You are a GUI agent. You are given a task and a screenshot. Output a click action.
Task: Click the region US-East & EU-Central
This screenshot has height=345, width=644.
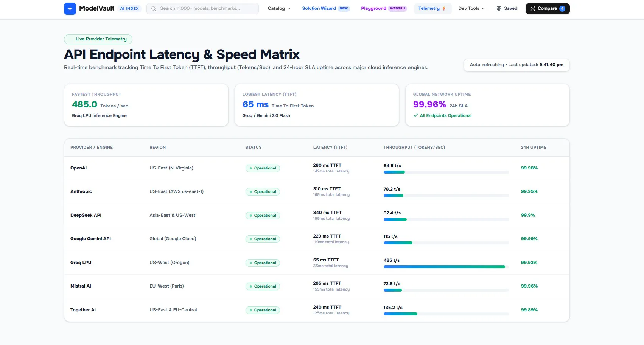click(173, 310)
